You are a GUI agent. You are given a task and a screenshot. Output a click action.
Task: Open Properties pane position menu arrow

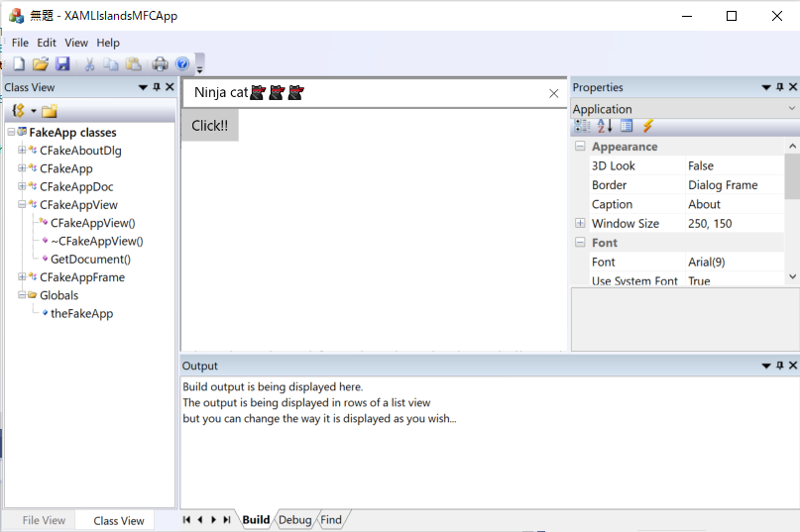pos(766,87)
